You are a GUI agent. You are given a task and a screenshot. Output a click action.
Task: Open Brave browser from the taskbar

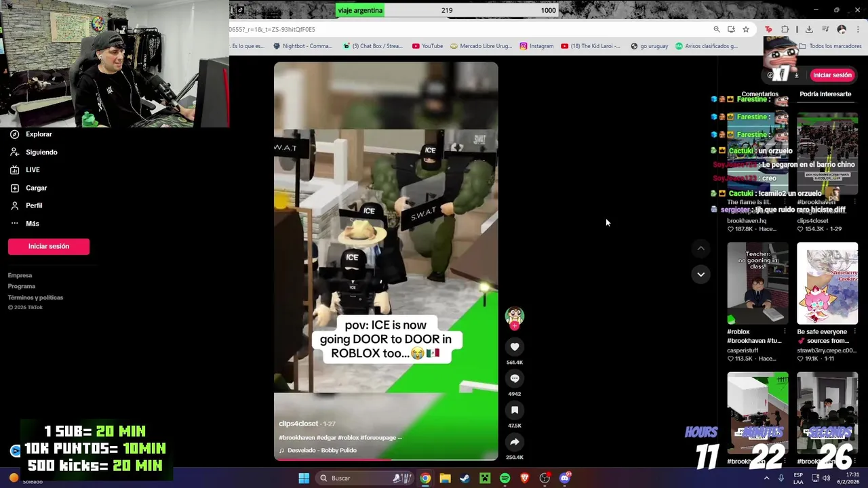524,479
